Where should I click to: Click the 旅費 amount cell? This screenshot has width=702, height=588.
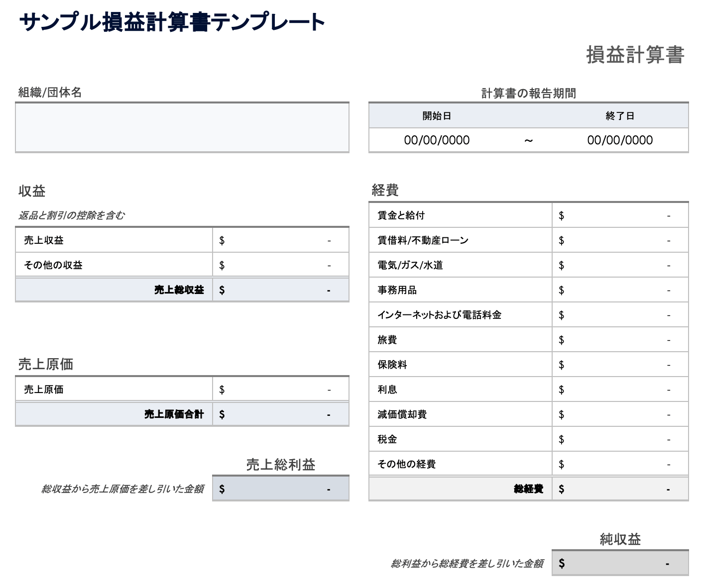click(620, 340)
